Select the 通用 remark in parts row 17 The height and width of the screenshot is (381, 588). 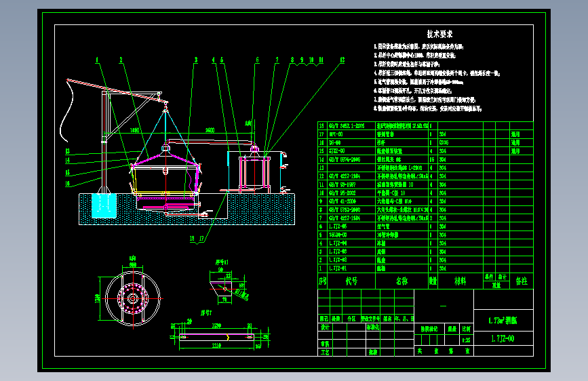coord(515,134)
